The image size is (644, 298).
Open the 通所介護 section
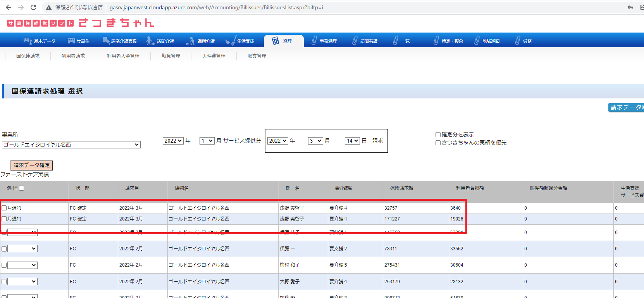(201, 41)
